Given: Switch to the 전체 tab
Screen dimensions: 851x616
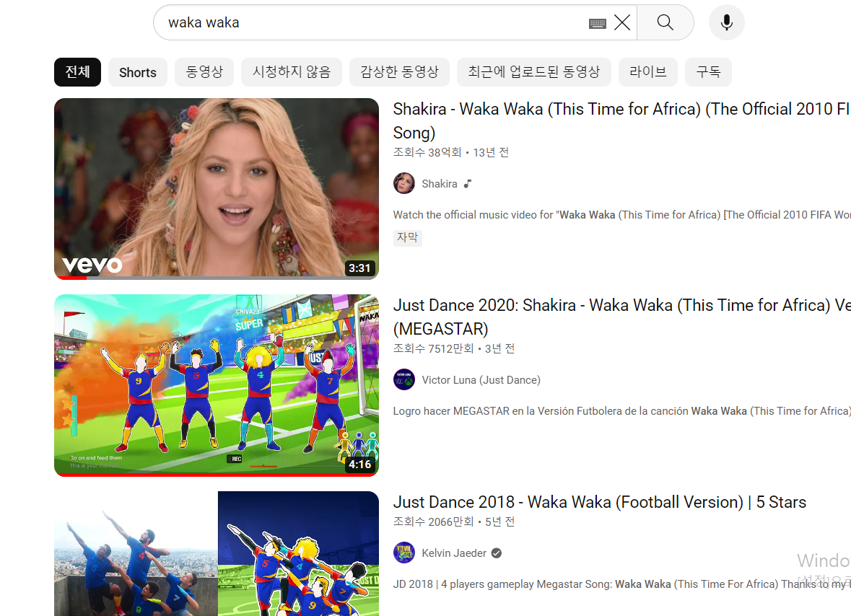Looking at the screenshot, I should [x=77, y=72].
